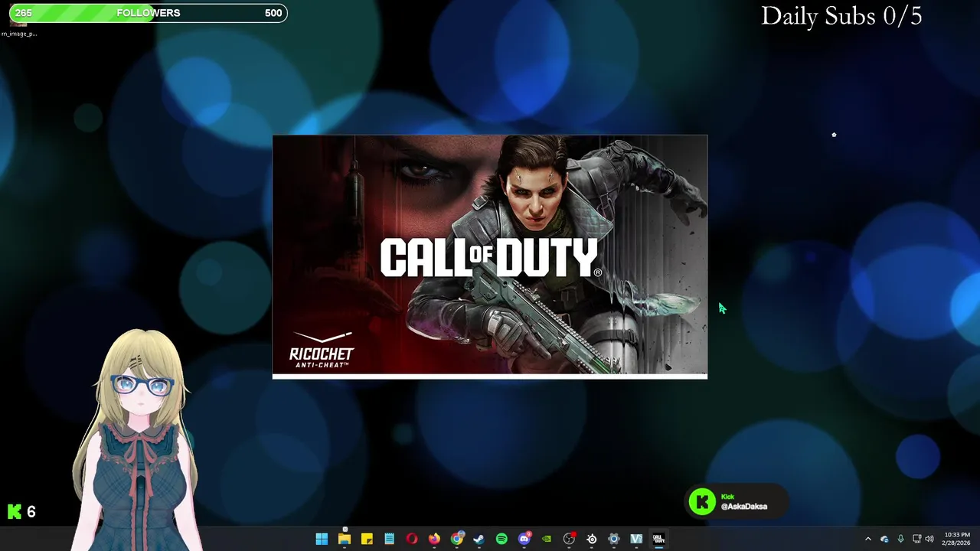
Task: Open the Windows Start menu
Action: pyautogui.click(x=322, y=539)
